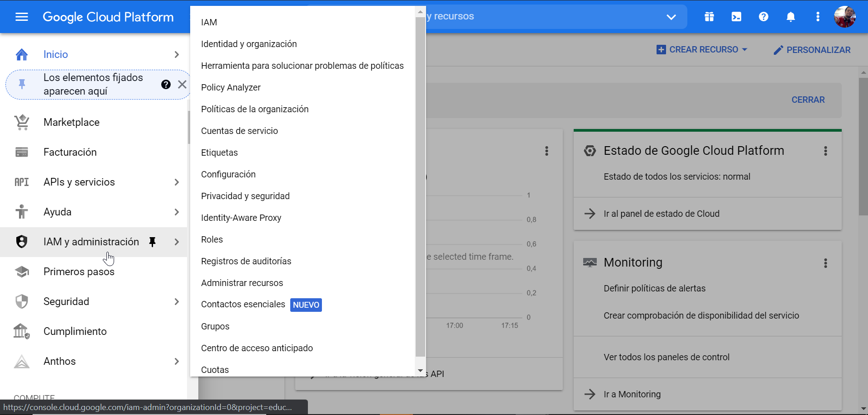
Task: Open Ver todos los paneles de control
Action: click(x=667, y=357)
